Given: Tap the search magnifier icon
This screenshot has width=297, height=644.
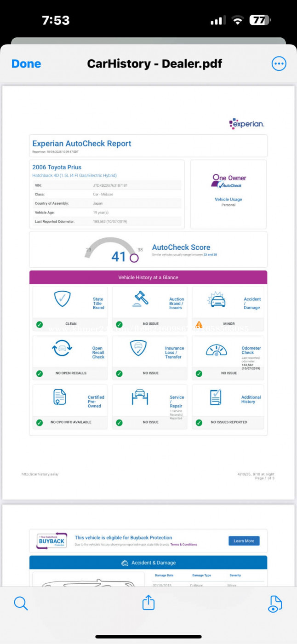Looking at the screenshot, I should 21,603.
